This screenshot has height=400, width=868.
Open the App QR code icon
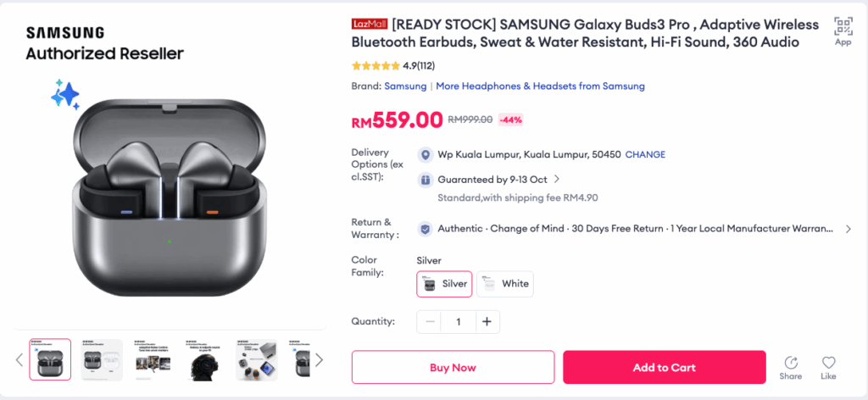[843, 25]
